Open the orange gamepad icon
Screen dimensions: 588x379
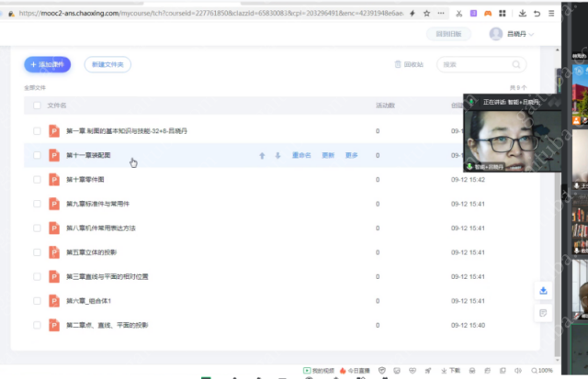coord(488,14)
